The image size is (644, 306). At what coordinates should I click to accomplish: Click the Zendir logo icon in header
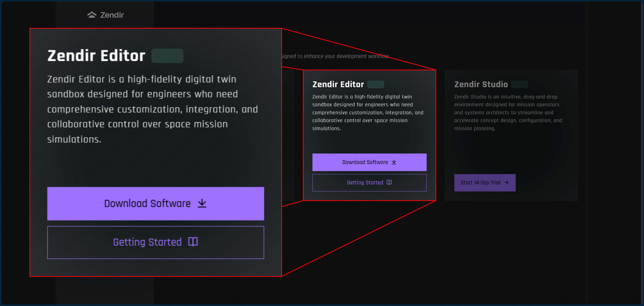point(92,15)
